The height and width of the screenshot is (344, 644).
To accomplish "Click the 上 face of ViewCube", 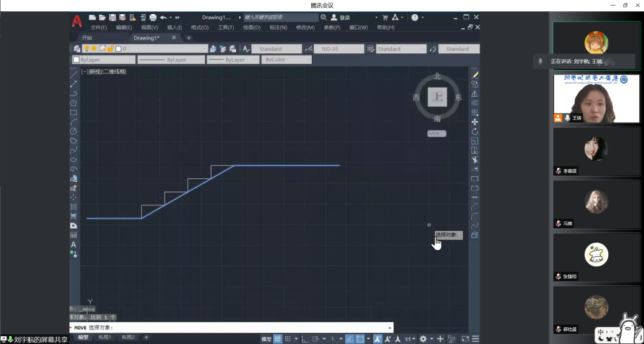I will (438, 98).
